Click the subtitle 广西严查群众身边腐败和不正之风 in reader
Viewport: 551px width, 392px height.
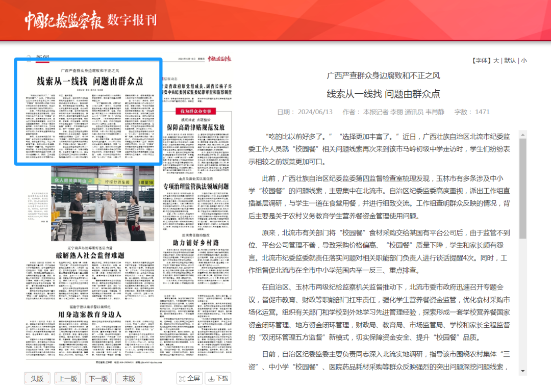click(x=383, y=75)
